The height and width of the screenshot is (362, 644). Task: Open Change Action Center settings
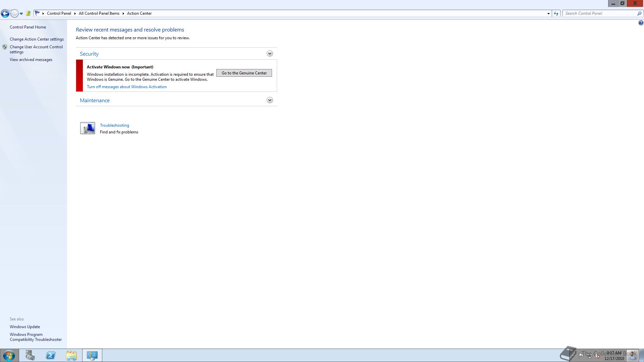37,39
